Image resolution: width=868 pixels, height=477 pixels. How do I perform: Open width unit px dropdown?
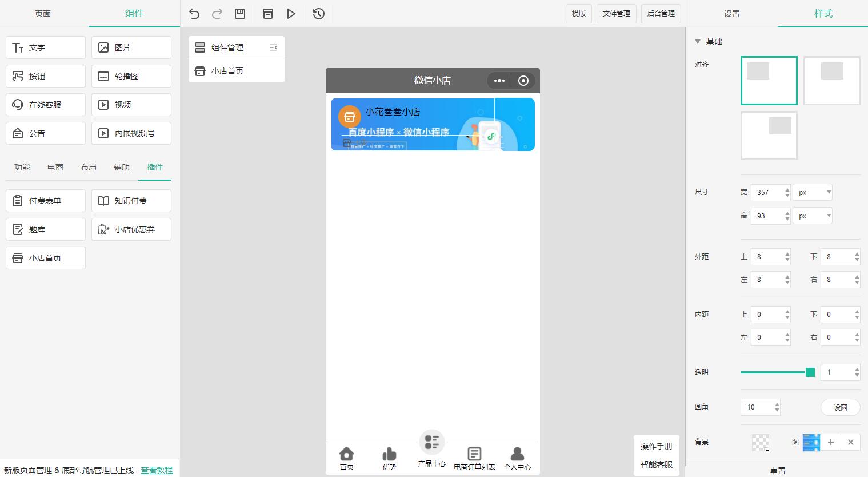tap(813, 192)
